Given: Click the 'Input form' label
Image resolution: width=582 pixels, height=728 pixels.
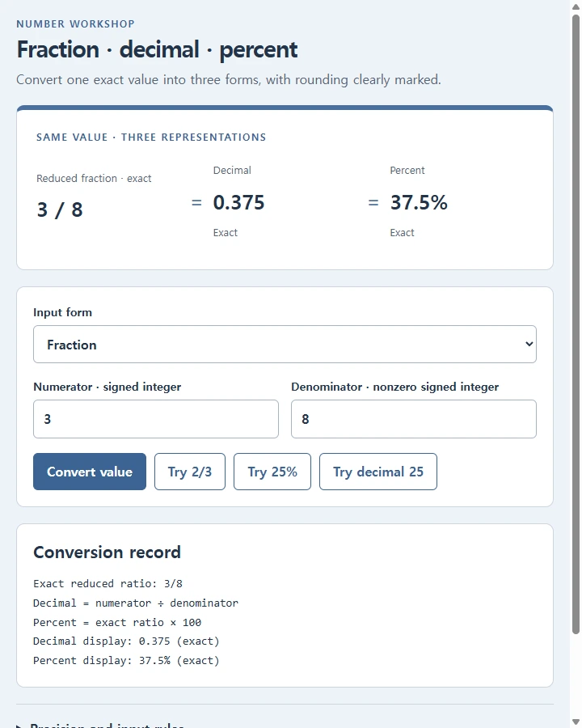Looking at the screenshot, I should pos(63,312).
